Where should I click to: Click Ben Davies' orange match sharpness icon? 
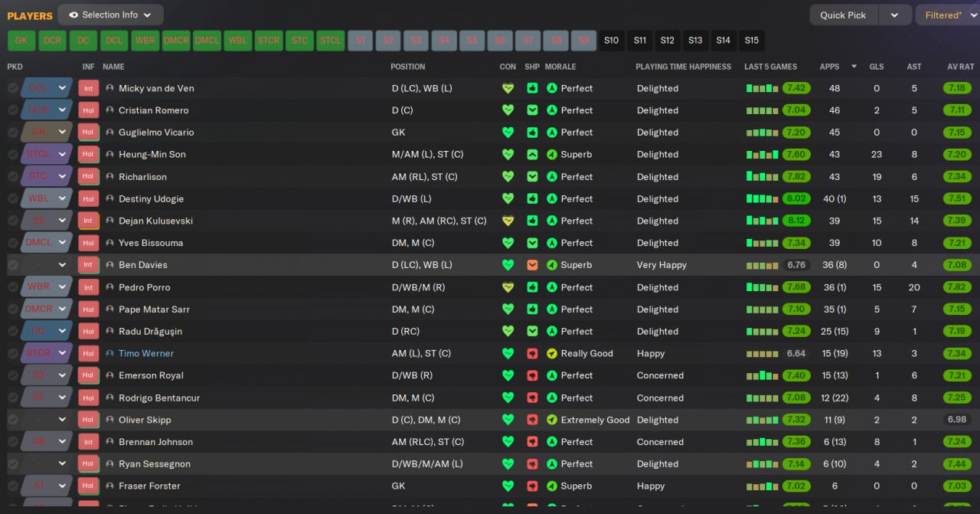pos(532,265)
